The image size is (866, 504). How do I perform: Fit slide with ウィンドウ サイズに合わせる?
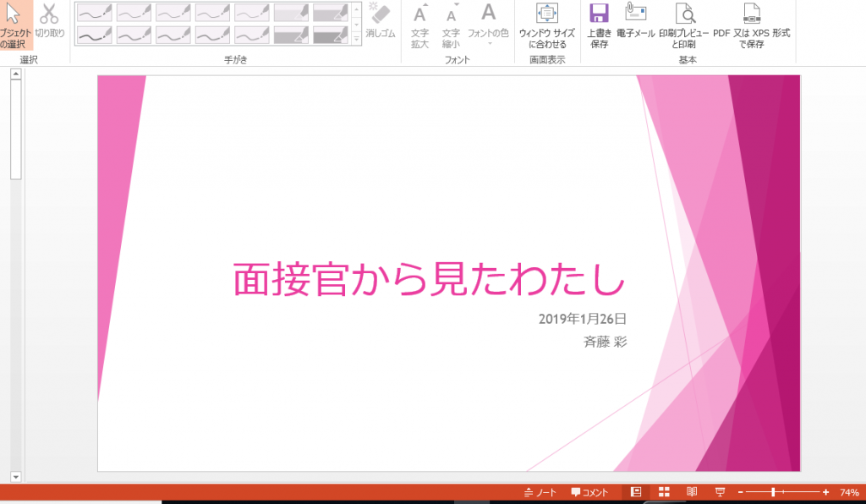click(x=547, y=24)
